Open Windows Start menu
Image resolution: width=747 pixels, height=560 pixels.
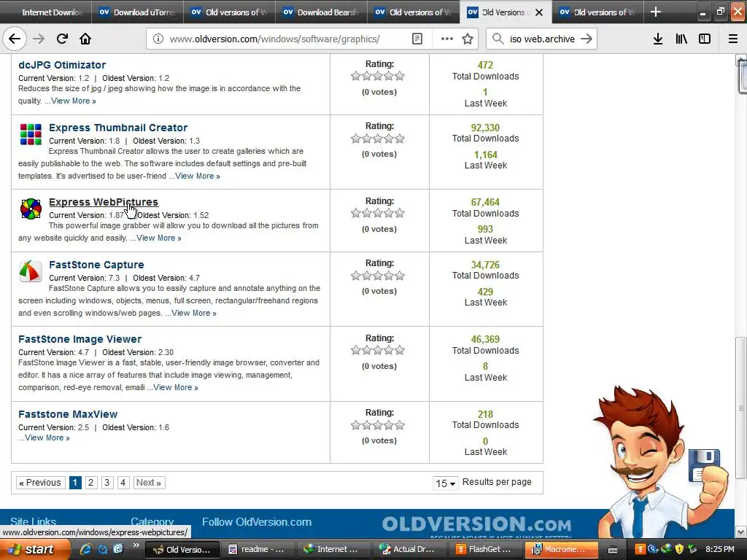[x=35, y=549]
